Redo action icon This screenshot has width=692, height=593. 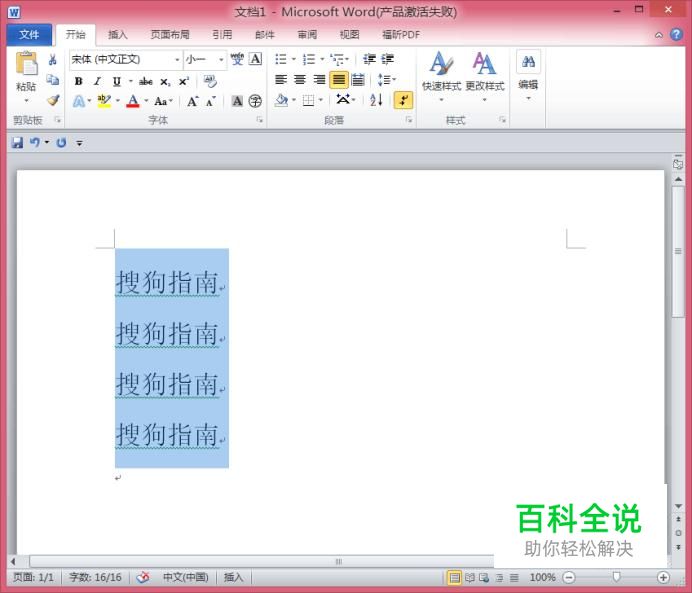[x=61, y=143]
